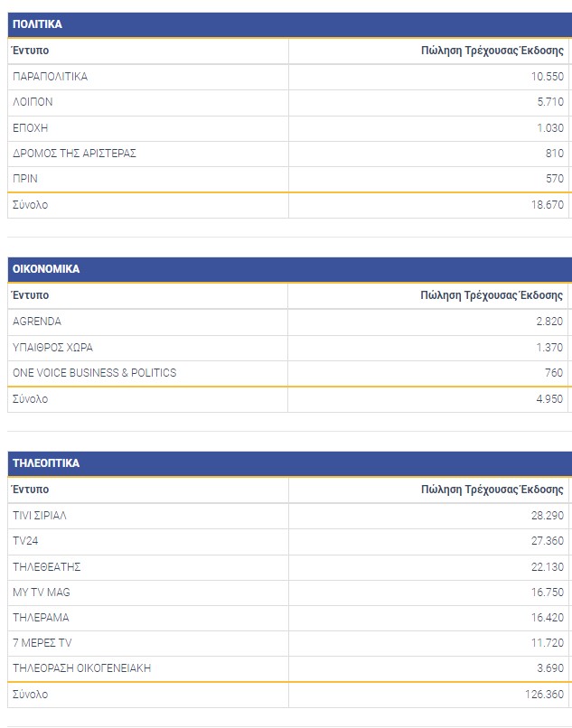Screen dimensions: 572x728
Task: Click the ΤΗΛΕΘΕΑΤΗΣ entry
Action: (47, 567)
